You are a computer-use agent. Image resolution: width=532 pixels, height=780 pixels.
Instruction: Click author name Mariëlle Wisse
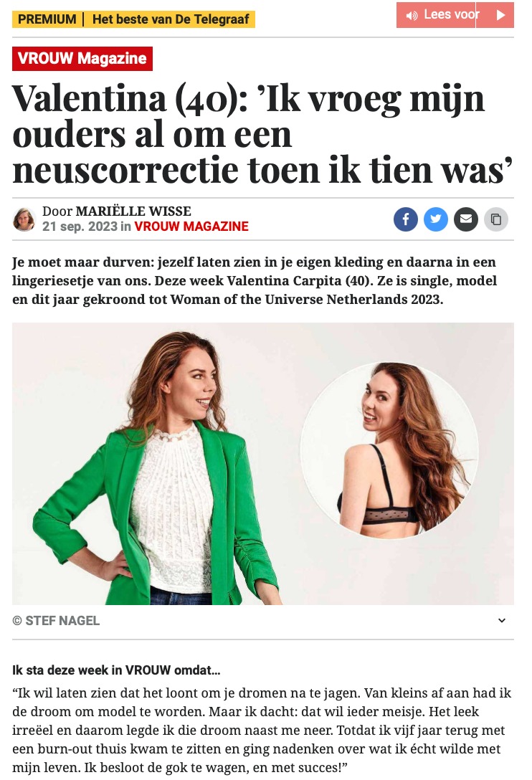pos(133,211)
